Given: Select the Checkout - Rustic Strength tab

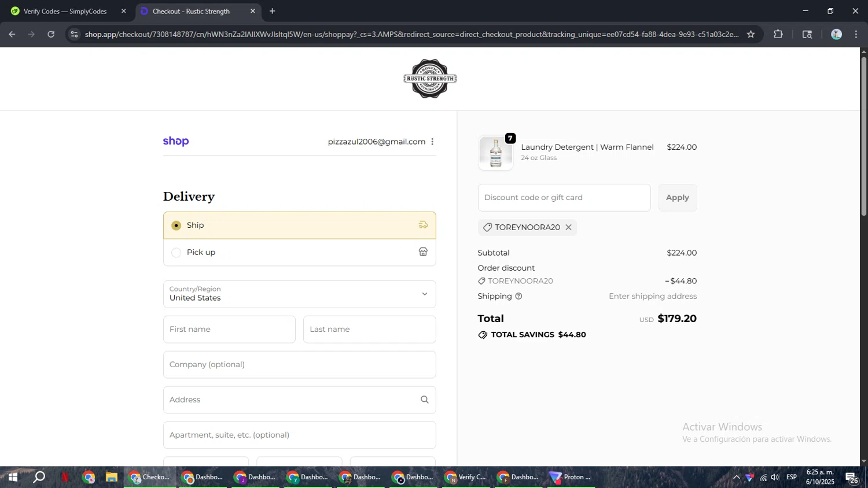Looking at the screenshot, I should 191,11.
